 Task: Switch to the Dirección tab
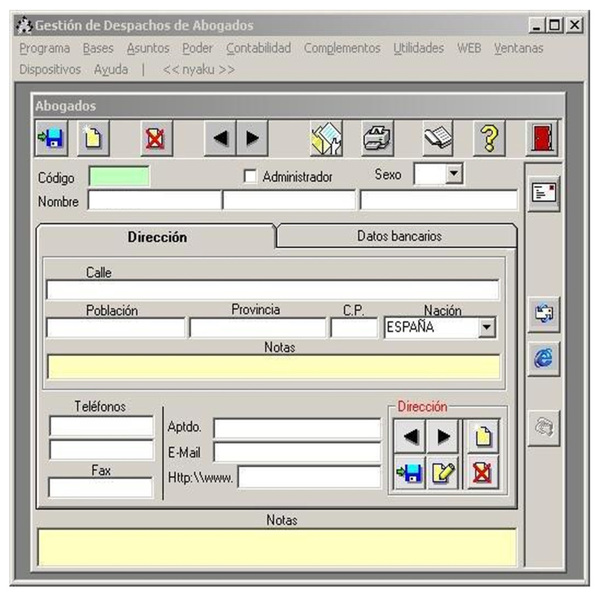tap(157, 237)
